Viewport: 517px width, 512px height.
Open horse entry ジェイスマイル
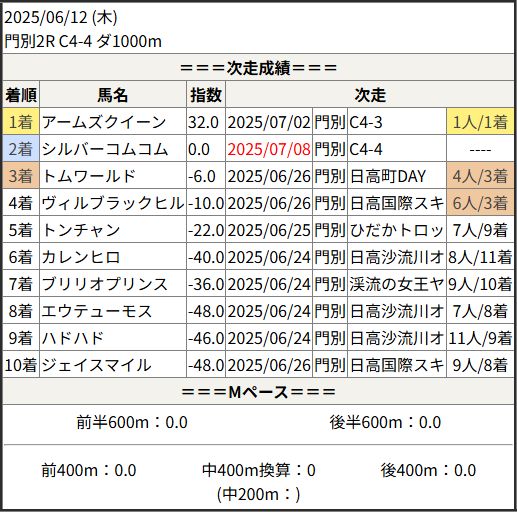coord(96,365)
